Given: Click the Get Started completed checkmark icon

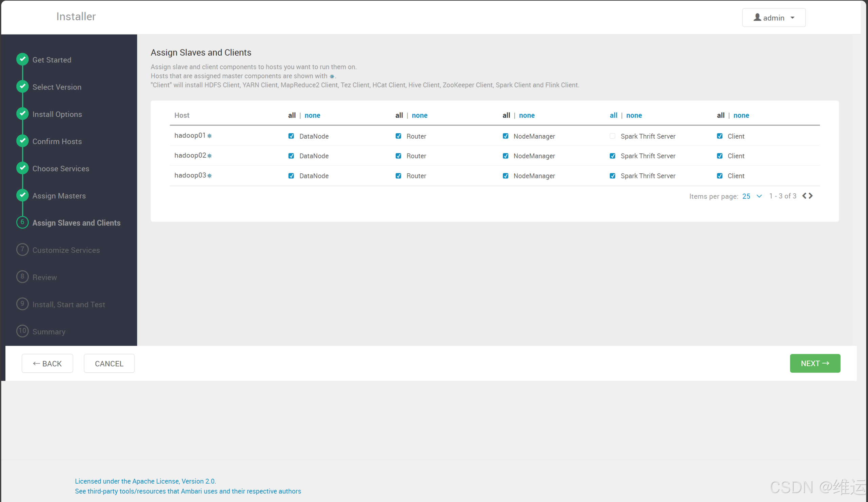Looking at the screenshot, I should click(22, 59).
